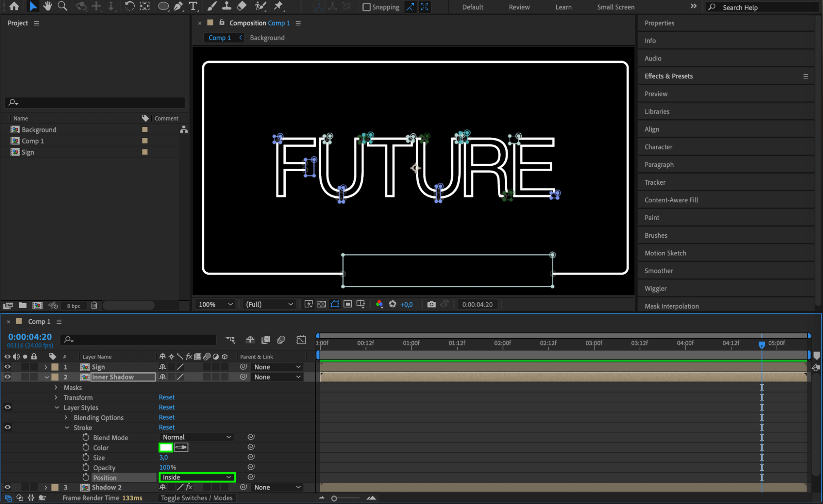The image size is (823, 504).
Task: Open the Paragraph panel tab
Action: tap(659, 165)
